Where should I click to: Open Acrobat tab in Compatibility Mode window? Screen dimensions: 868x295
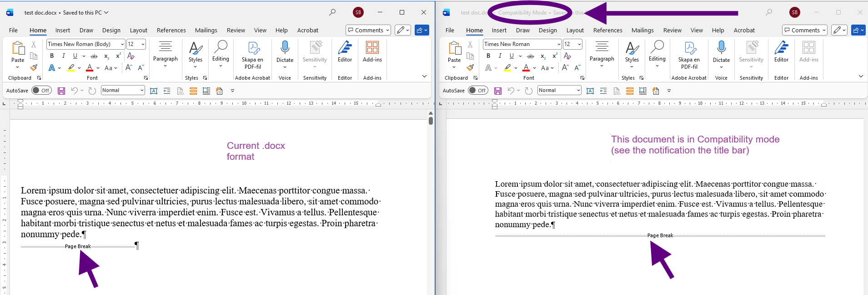tap(744, 30)
